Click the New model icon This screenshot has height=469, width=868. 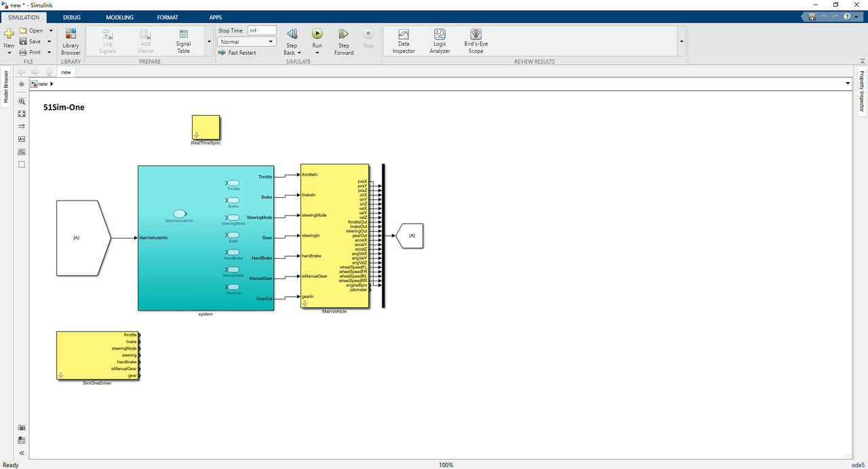click(9, 33)
